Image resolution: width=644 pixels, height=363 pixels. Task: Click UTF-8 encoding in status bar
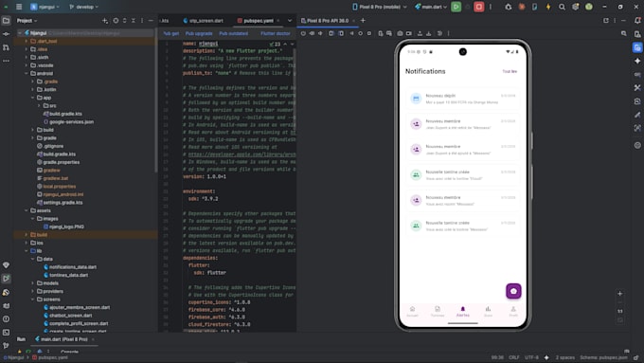531,357
